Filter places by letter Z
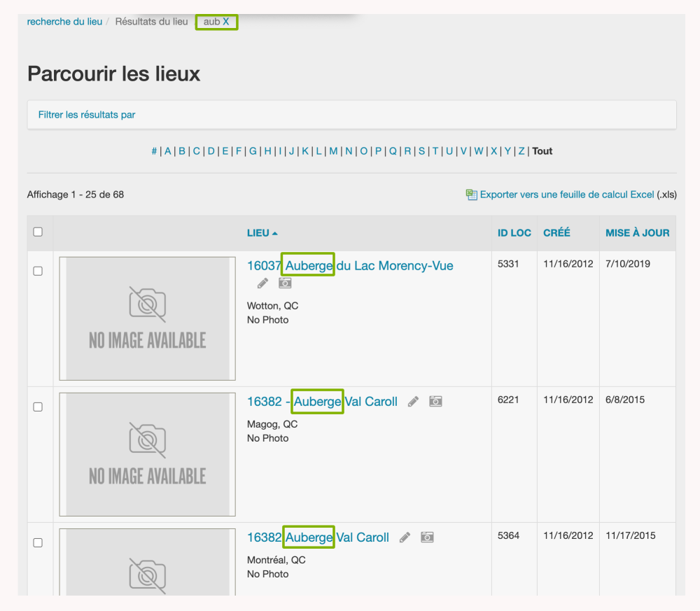Viewport: 700px width, 611px height. click(521, 151)
